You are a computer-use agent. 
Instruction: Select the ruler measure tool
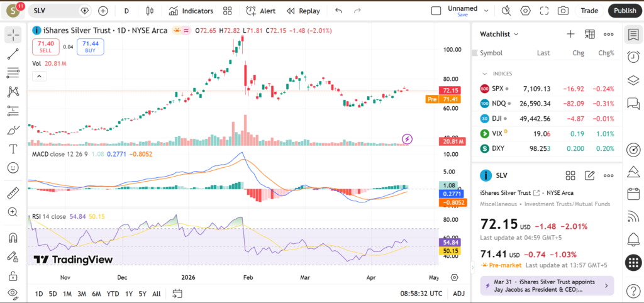[x=13, y=193]
